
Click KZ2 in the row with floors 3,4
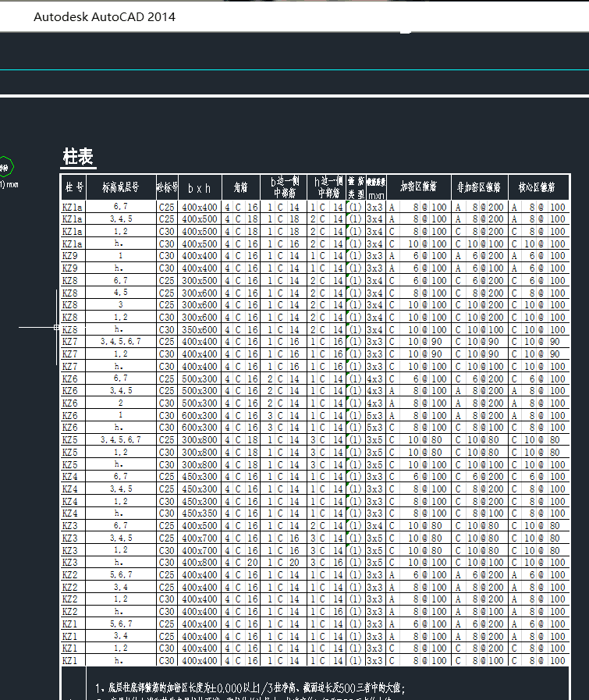coord(70,588)
